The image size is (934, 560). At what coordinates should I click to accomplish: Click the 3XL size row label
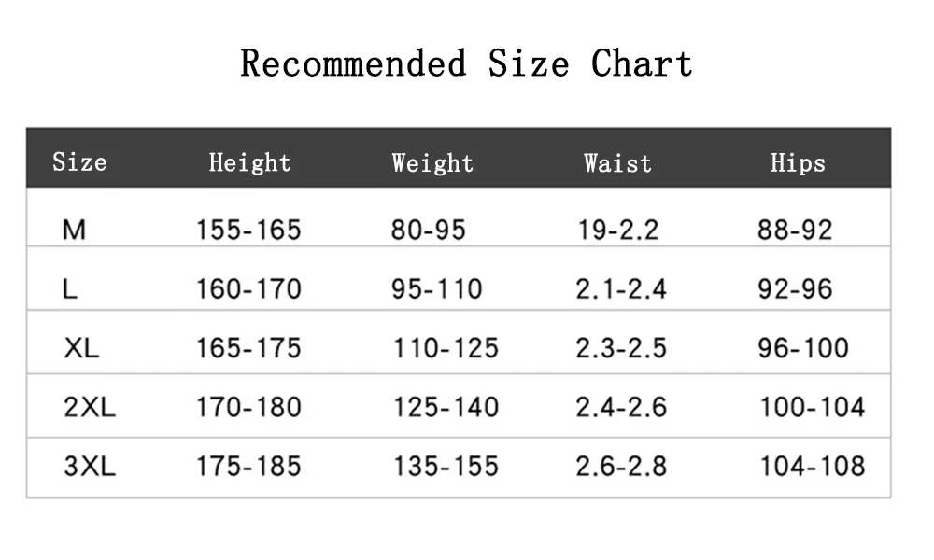click(90, 467)
